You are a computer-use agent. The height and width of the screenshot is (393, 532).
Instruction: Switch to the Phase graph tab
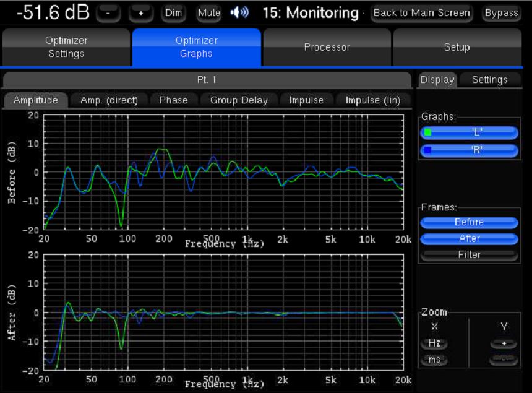click(x=173, y=100)
